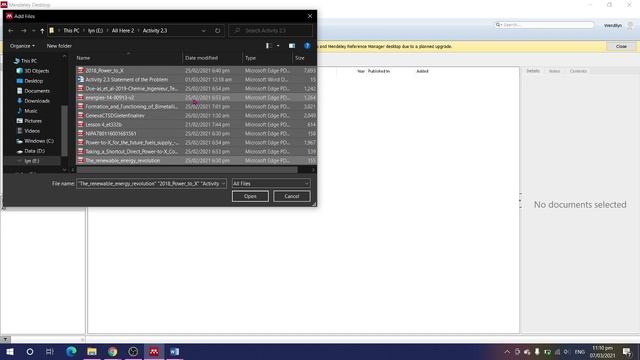Viewport: 640px width, 360px height.
Task: Create a New folder
Action: point(59,46)
